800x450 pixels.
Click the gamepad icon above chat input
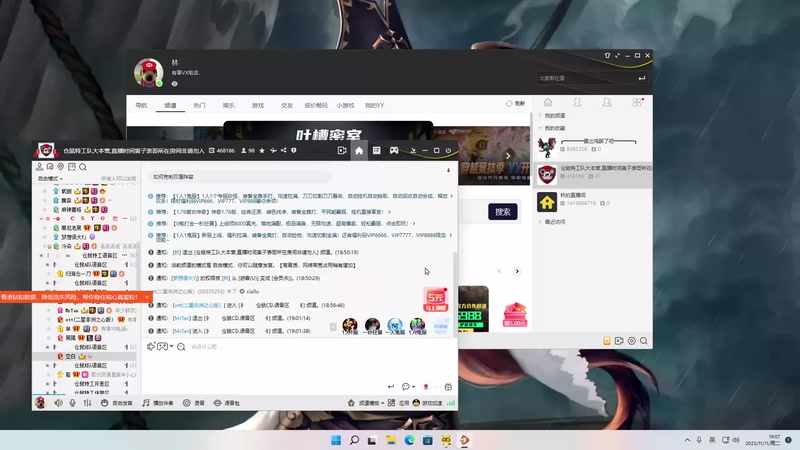pyautogui.click(x=162, y=346)
